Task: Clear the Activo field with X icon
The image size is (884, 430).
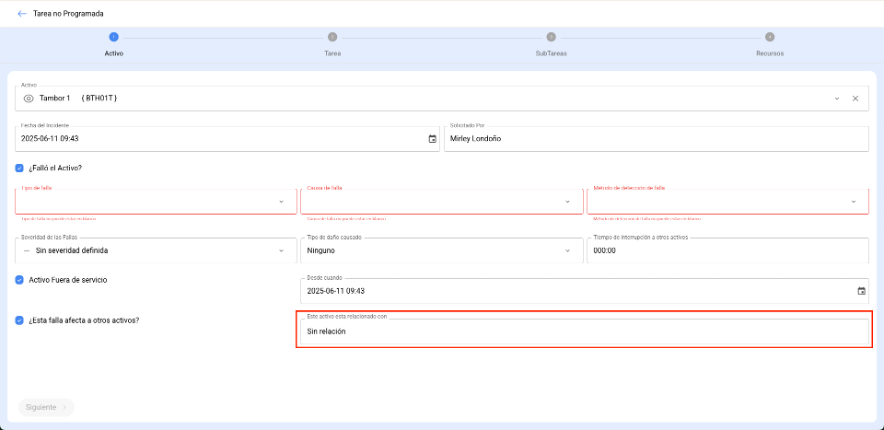Action: pyautogui.click(x=855, y=98)
